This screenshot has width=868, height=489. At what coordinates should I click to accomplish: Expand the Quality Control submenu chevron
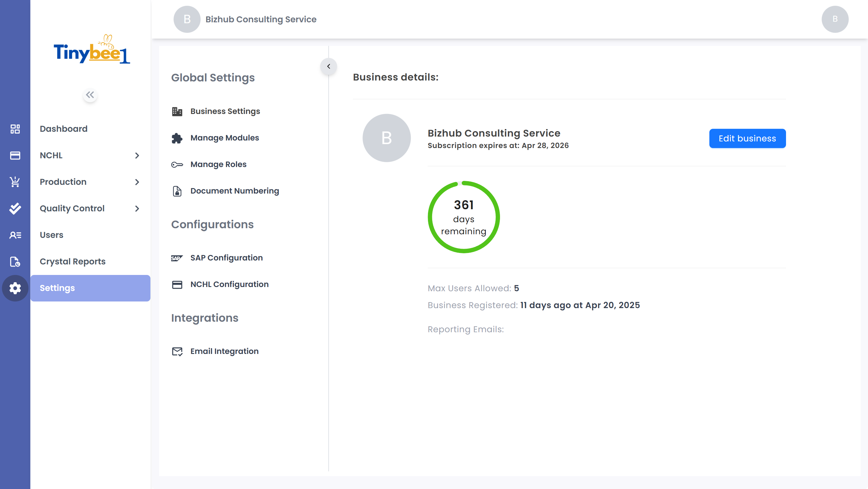(137, 209)
